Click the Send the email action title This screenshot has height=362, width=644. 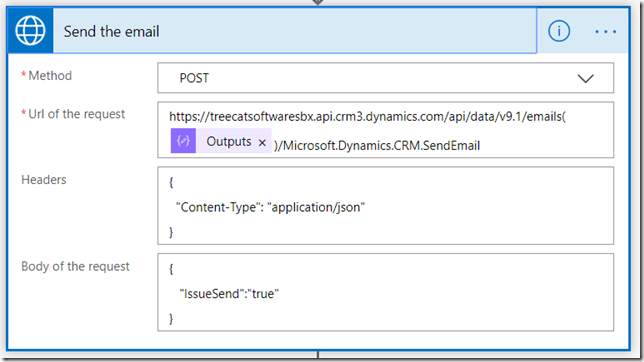click(x=111, y=32)
